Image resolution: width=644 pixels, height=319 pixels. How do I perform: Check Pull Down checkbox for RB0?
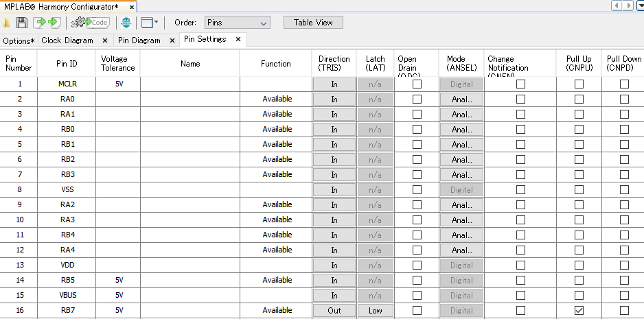(624, 129)
